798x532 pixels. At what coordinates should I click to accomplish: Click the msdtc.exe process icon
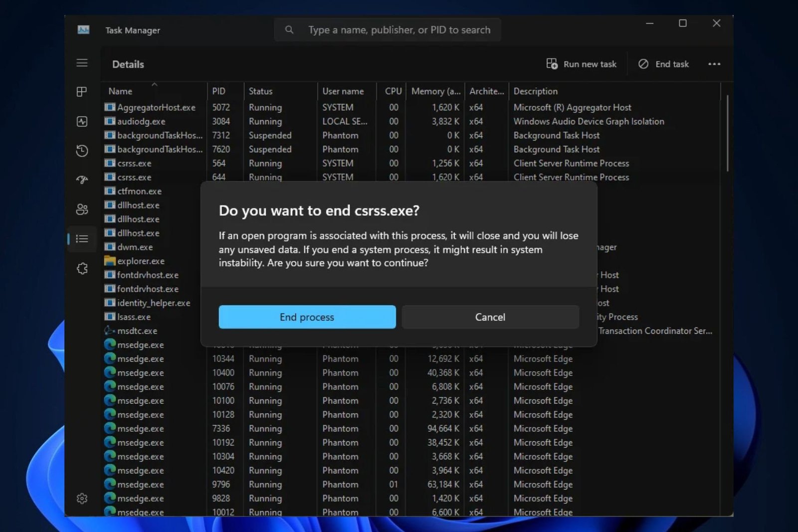click(x=110, y=331)
